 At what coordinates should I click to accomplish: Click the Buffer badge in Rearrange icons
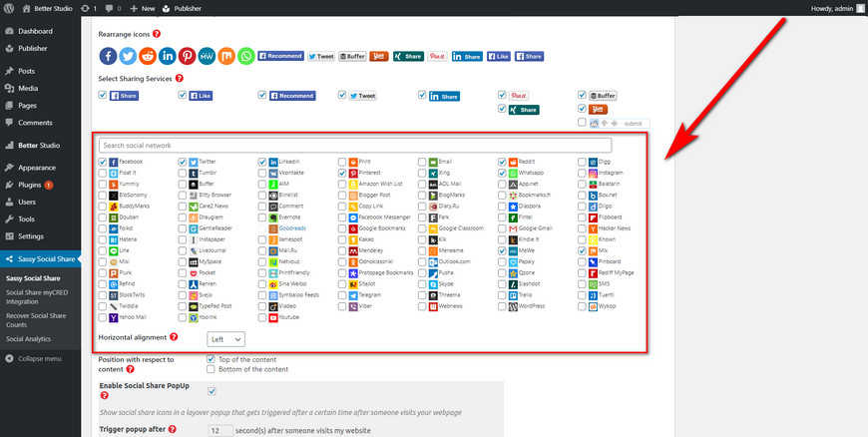352,57
